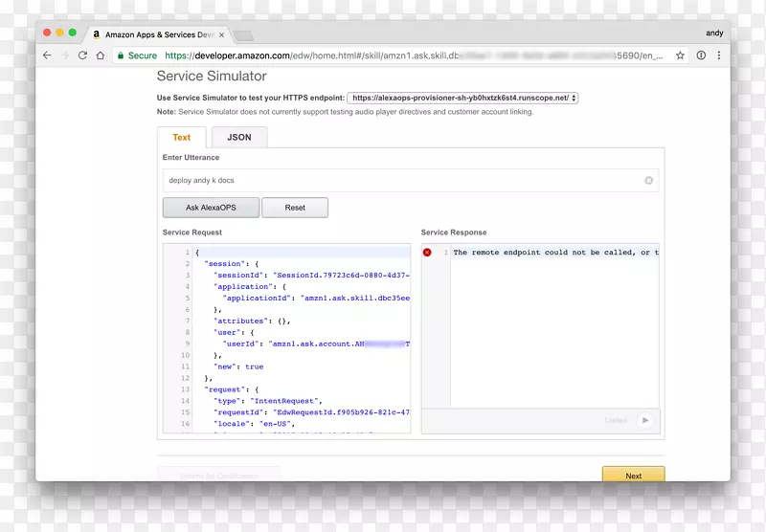
Task: Click the Enter Utterance text field
Action: point(402,180)
